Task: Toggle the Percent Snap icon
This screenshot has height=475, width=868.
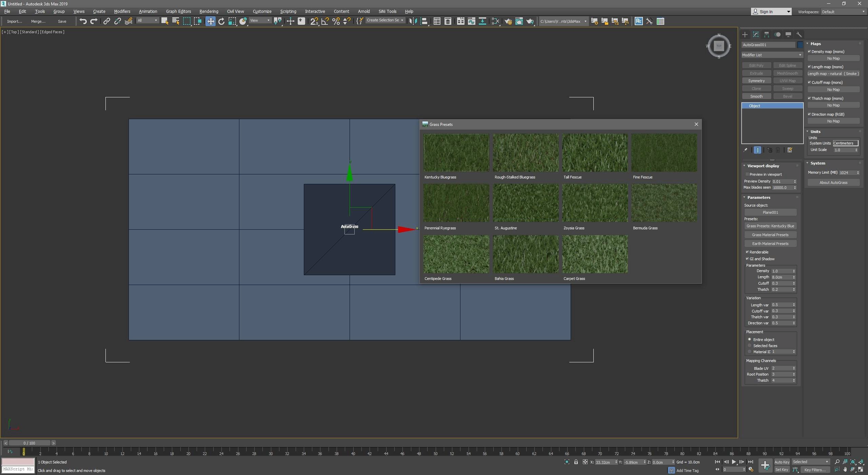Action: point(336,21)
